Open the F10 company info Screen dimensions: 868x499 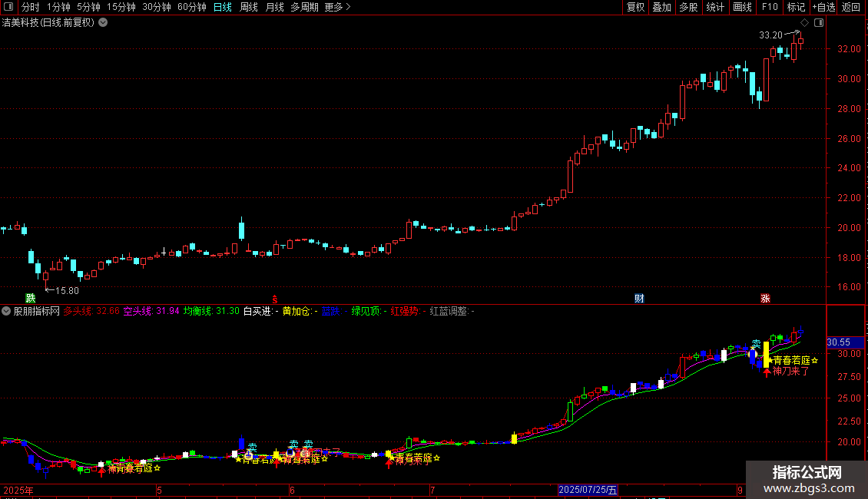pyautogui.click(x=770, y=7)
